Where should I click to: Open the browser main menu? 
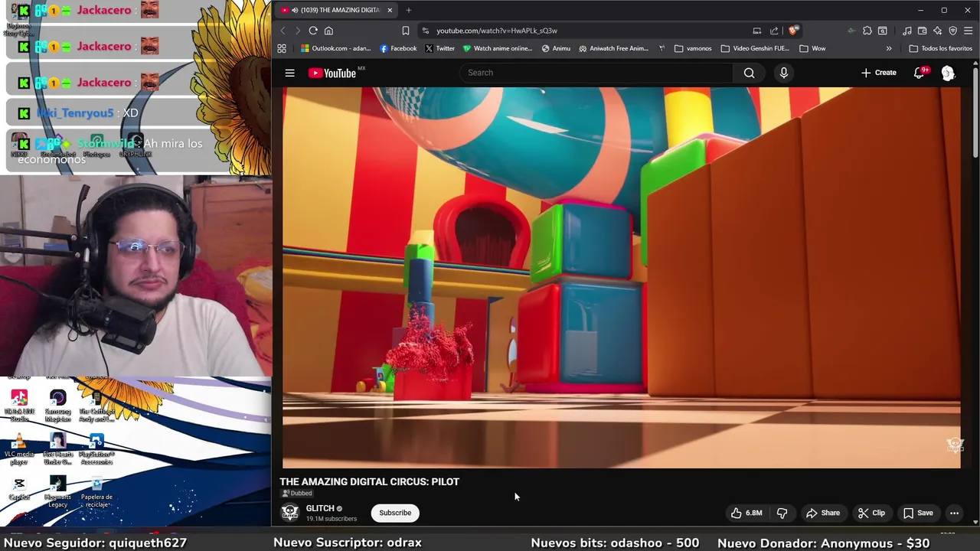coord(968,31)
